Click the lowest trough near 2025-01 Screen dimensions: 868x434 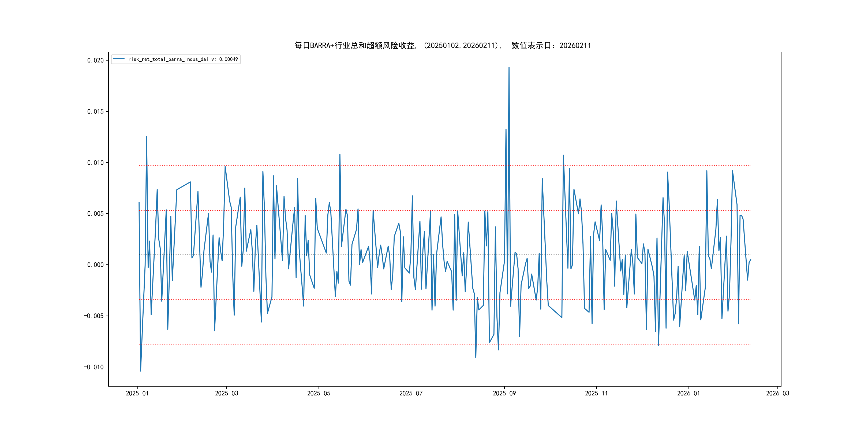(140, 371)
